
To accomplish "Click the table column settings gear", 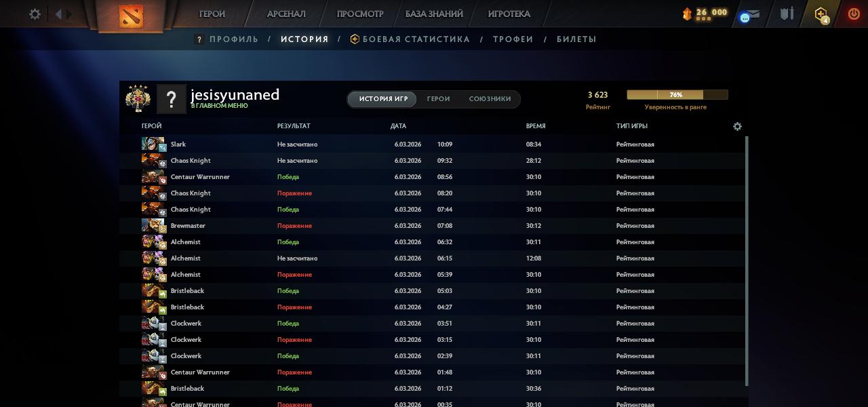I will (x=737, y=127).
